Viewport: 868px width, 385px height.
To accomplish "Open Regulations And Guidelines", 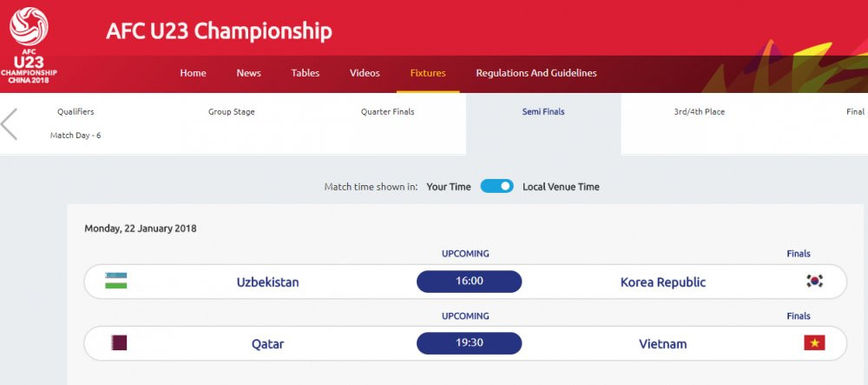I will [536, 73].
